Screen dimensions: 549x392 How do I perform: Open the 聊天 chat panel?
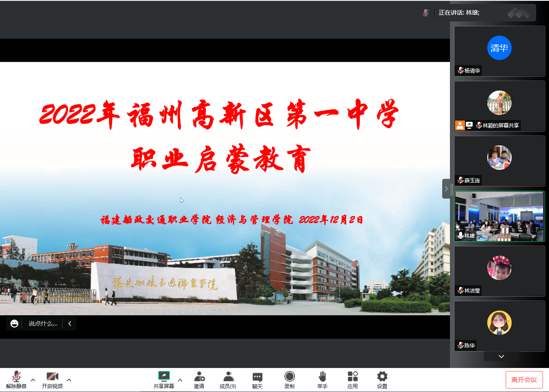coord(257,377)
